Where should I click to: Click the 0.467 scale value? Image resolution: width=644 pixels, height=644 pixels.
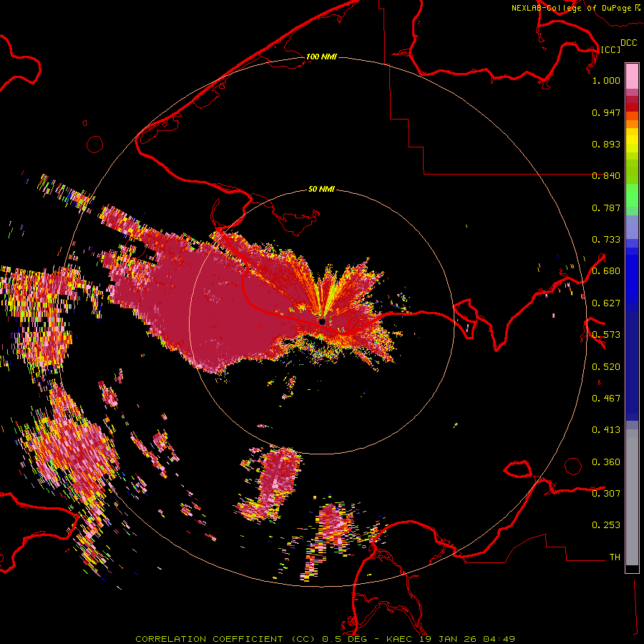pos(606,399)
